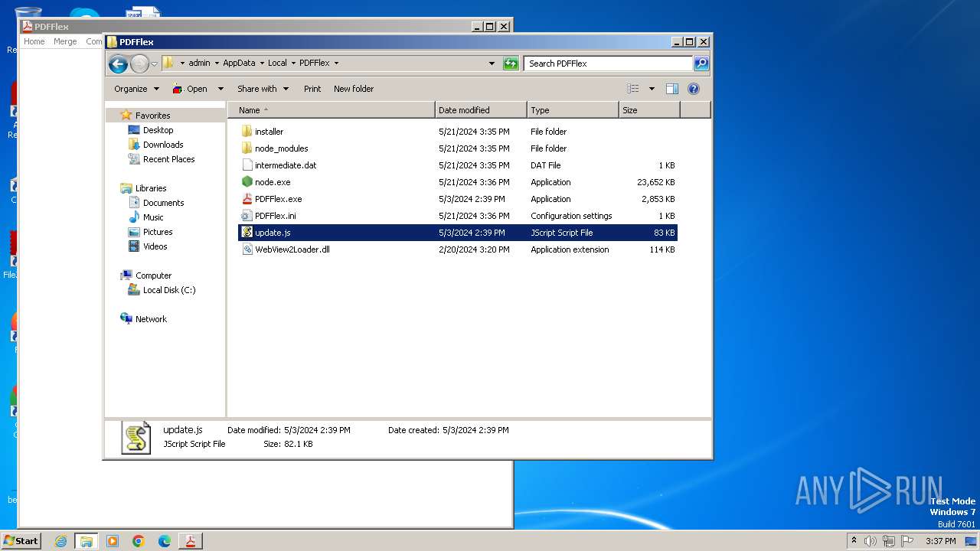
Task: Click the refresh button next to address bar
Action: pos(511,64)
